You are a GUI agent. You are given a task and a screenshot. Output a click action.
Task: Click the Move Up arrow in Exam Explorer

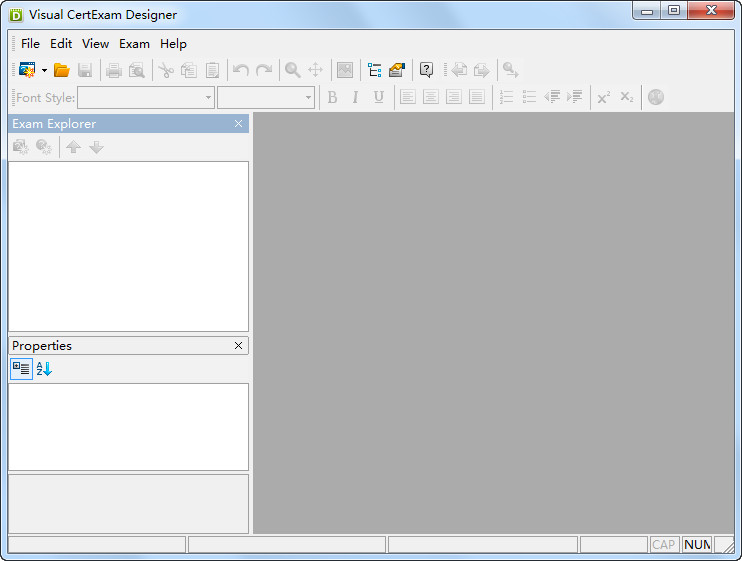tap(73, 147)
